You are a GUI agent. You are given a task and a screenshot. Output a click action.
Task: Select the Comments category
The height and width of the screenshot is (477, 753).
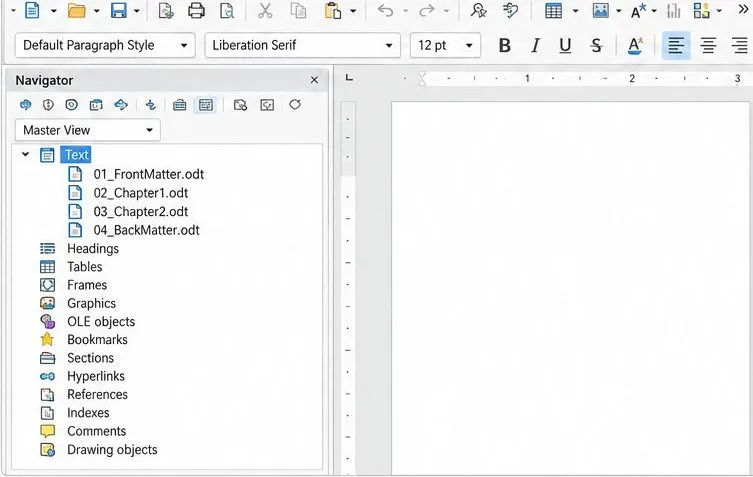(x=97, y=431)
